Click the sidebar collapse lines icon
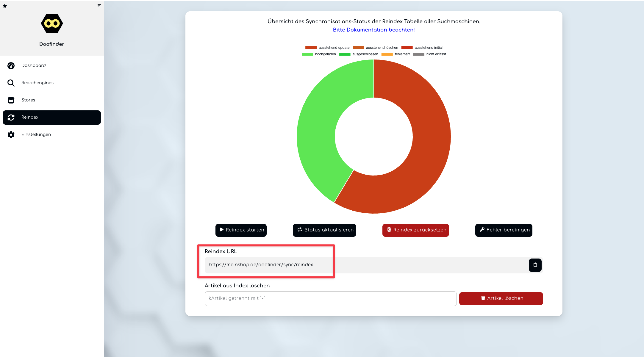Viewport: 644px width, 357px height. (99, 6)
